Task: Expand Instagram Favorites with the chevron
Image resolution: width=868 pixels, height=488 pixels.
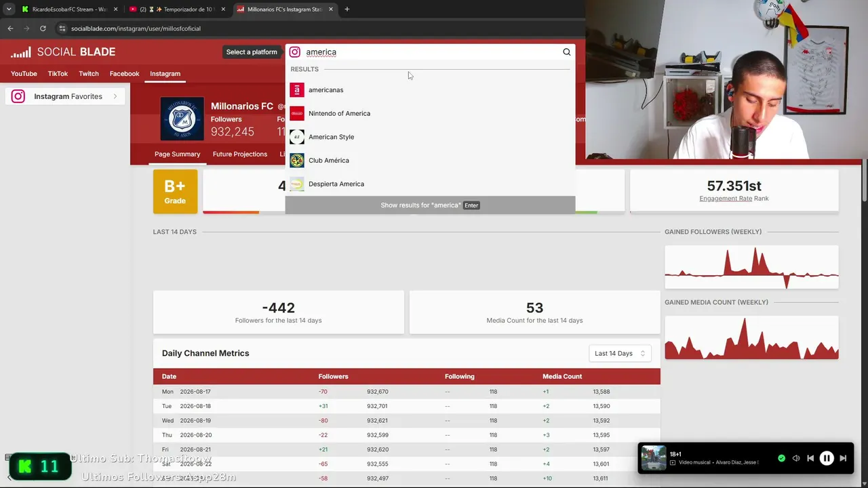Action: tap(115, 96)
